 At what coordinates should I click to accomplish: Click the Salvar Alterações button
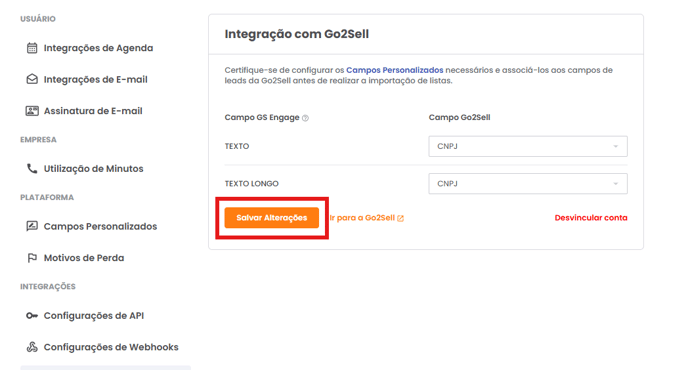click(x=272, y=218)
